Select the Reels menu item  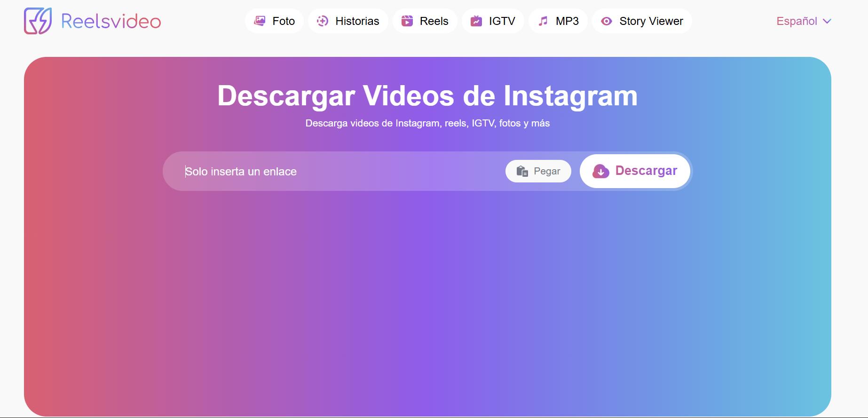click(x=425, y=21)
